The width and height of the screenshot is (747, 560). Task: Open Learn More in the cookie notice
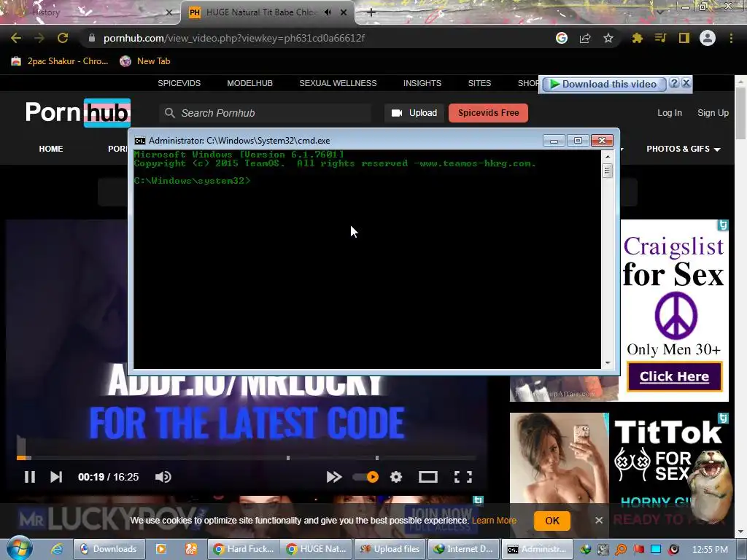click(x=494, y=521)
